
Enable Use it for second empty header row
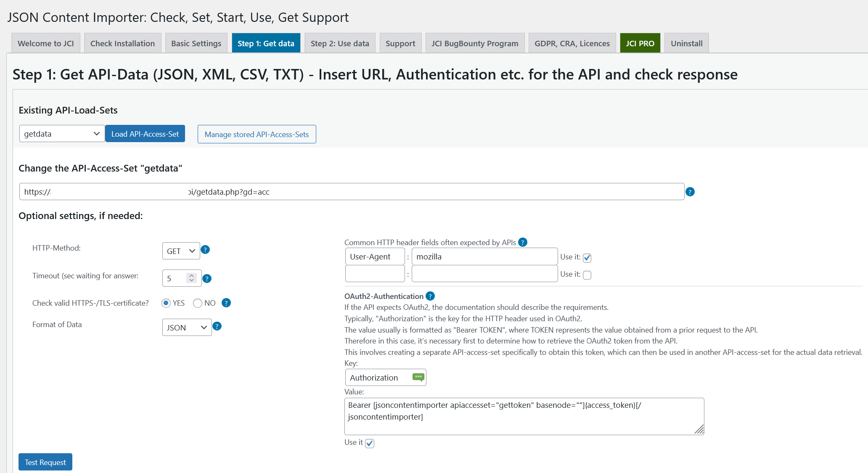(587, 275)
